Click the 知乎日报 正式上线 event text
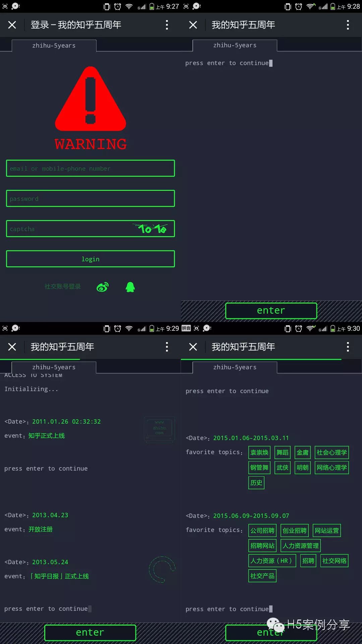The width and height of the screenshot is (362, 644). tap(59, 576)
